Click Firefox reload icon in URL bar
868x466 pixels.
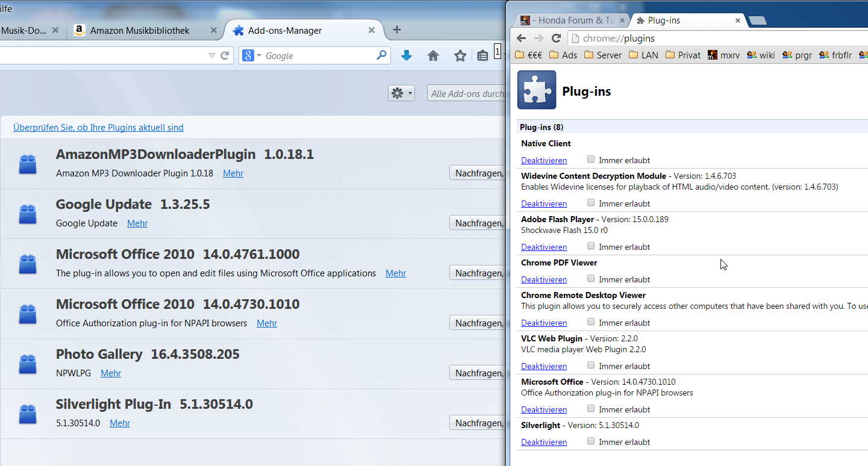[225, 55]
